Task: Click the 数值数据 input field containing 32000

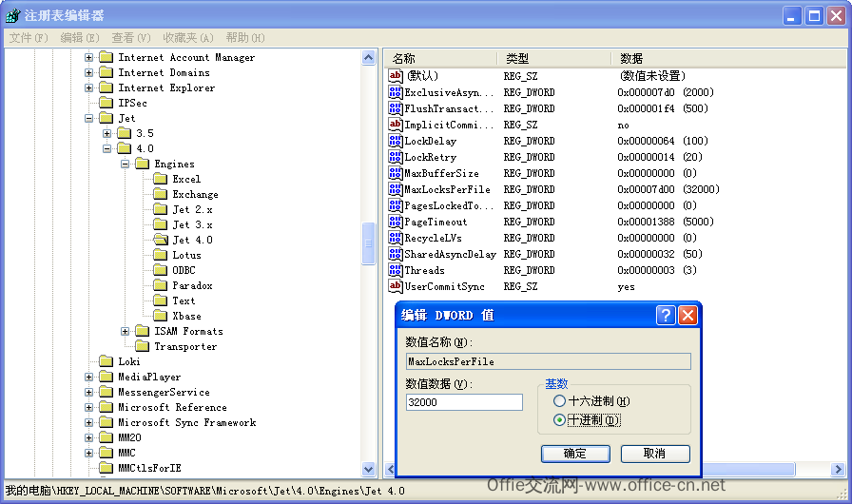Action: [x=464, y=402]
